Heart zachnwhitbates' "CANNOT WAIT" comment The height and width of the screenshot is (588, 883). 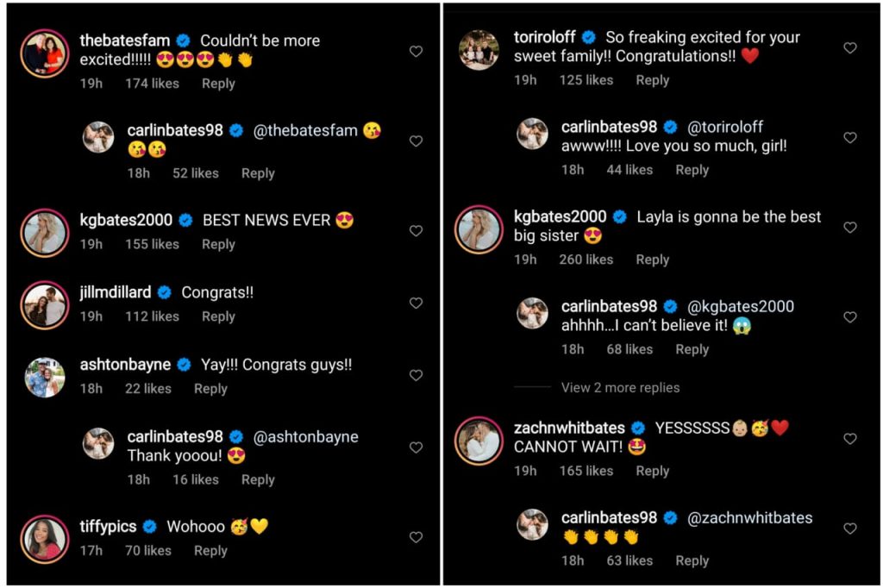click(x=850, y=439)
